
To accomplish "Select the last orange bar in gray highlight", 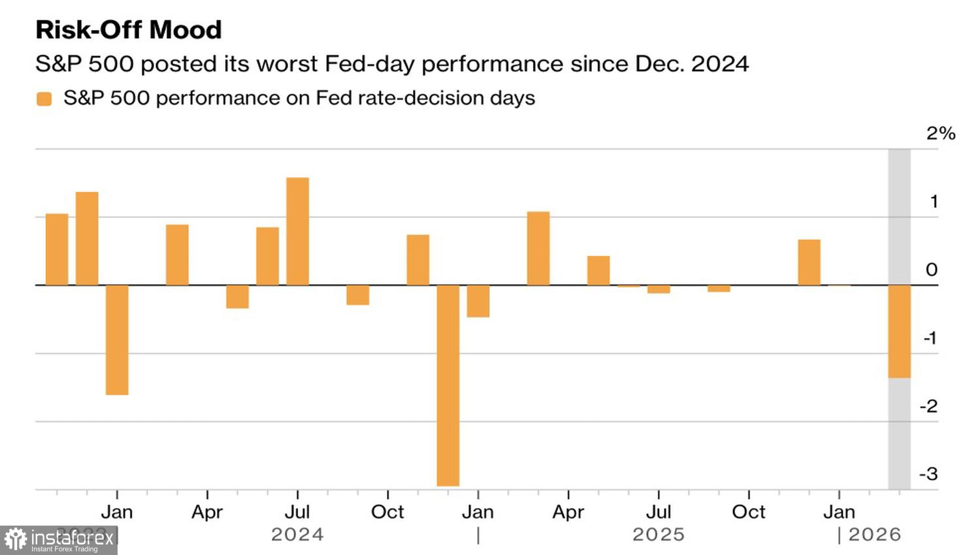I will click(x=899, y=331).
